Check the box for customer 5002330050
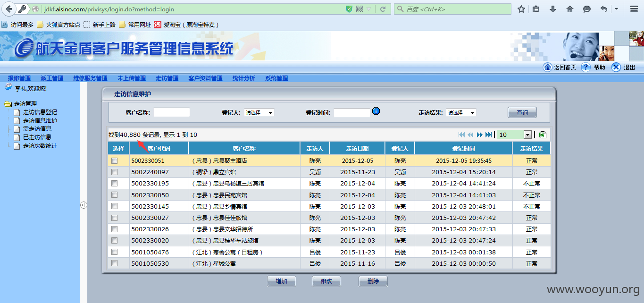This screenshot has width=644, height=303. coord(114,195)
